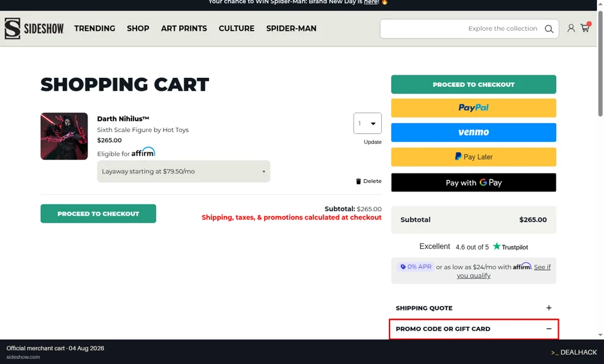604x364 pixels.
Task: Open the quantity dropdown for Darth Nihilus
Action: pyautogui.click(x=367, y=123)
